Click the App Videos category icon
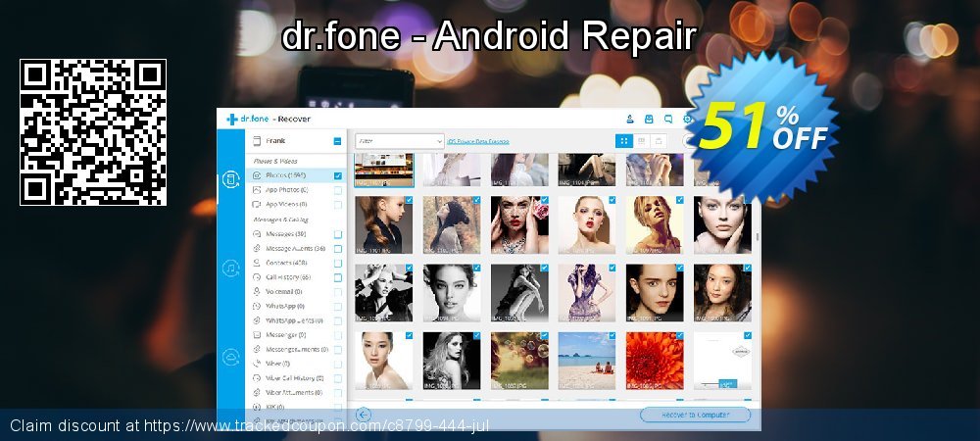980x441 pixels. pos(256,204)
